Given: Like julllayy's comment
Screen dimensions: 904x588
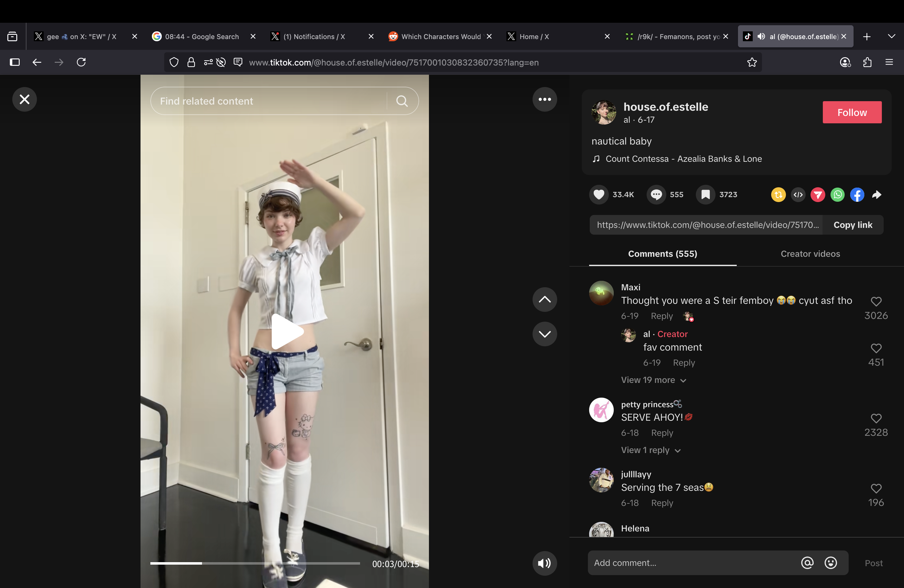Looking at the screenshot, I should (x=876, y=488).
